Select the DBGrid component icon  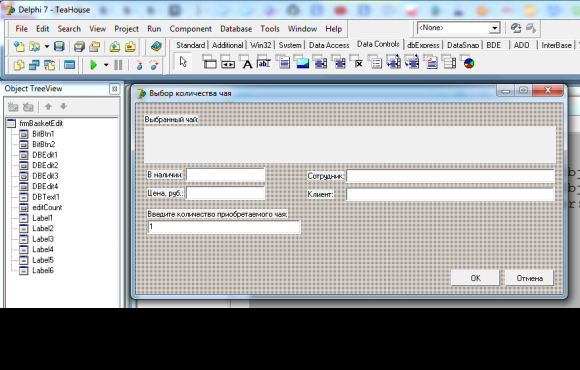(210, 62)
